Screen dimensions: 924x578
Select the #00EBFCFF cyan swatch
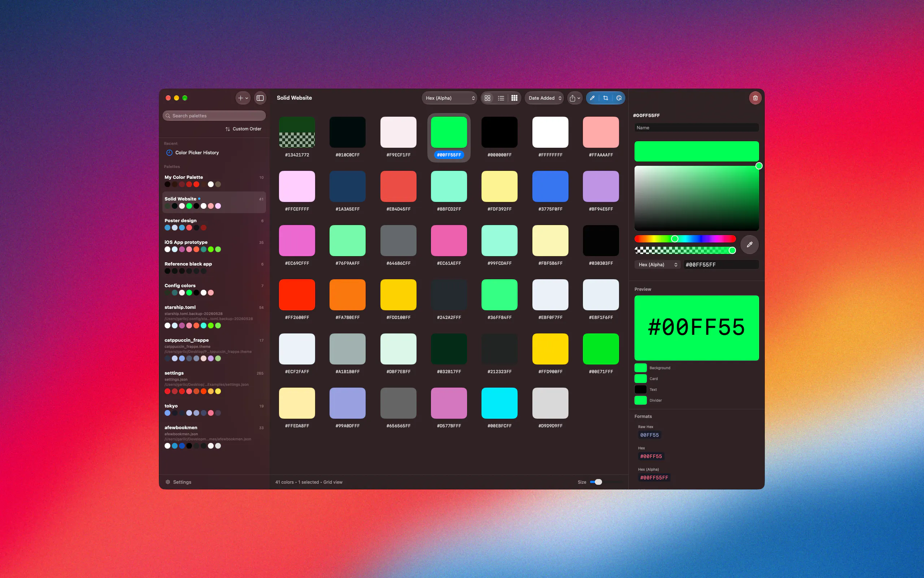500,403
